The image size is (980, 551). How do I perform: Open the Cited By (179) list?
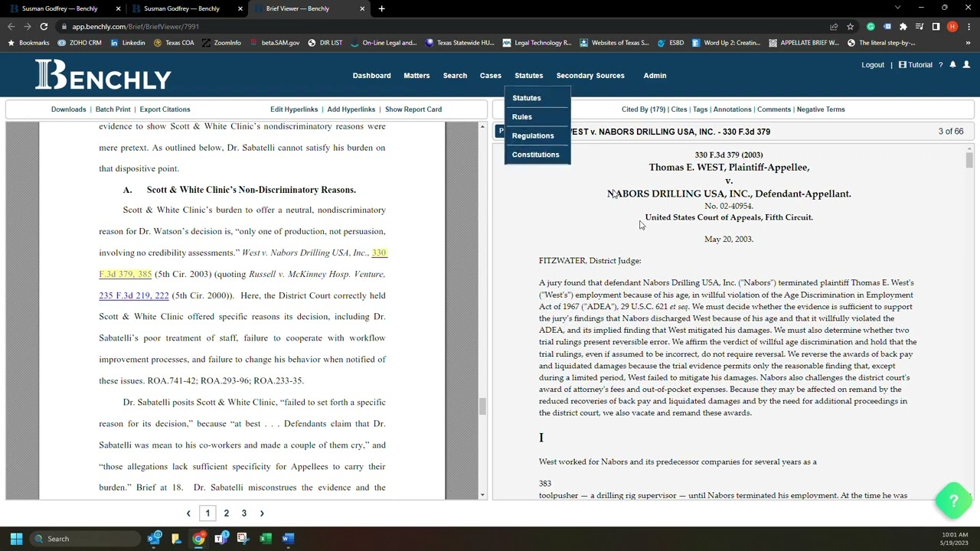(643, 109)
